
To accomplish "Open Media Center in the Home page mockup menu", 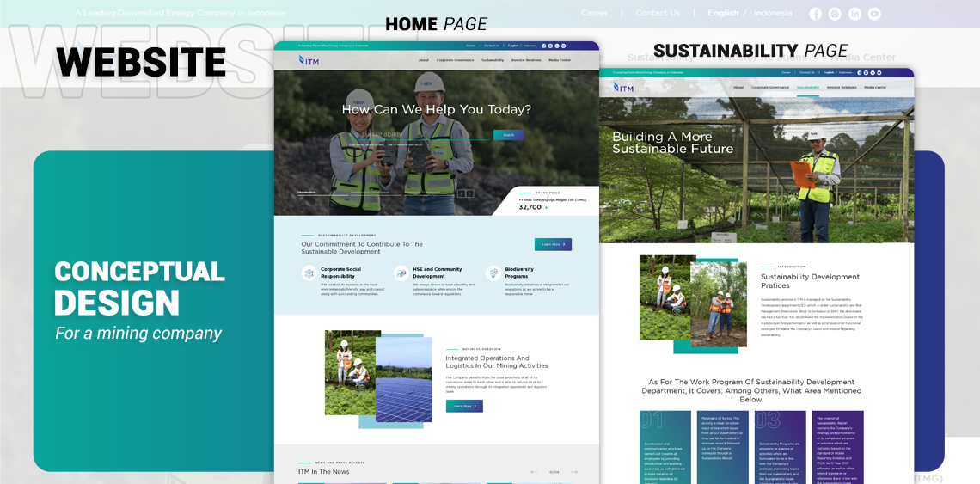I will [x=560, y=60].
